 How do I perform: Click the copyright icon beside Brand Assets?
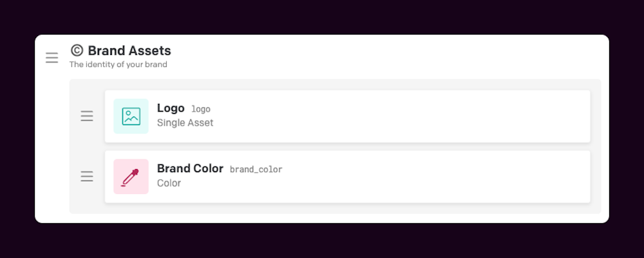pos(77,50)
